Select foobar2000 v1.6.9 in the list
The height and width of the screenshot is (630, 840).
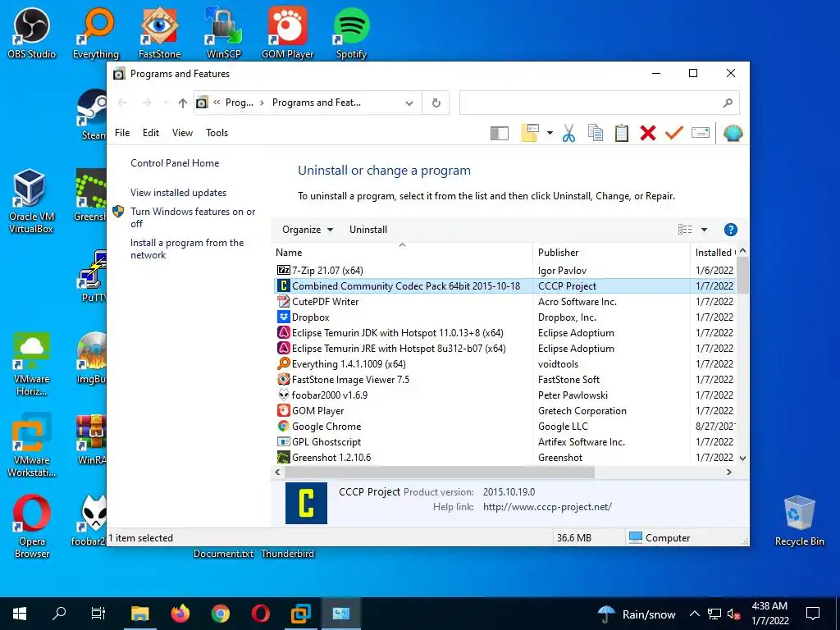[504, 395]
